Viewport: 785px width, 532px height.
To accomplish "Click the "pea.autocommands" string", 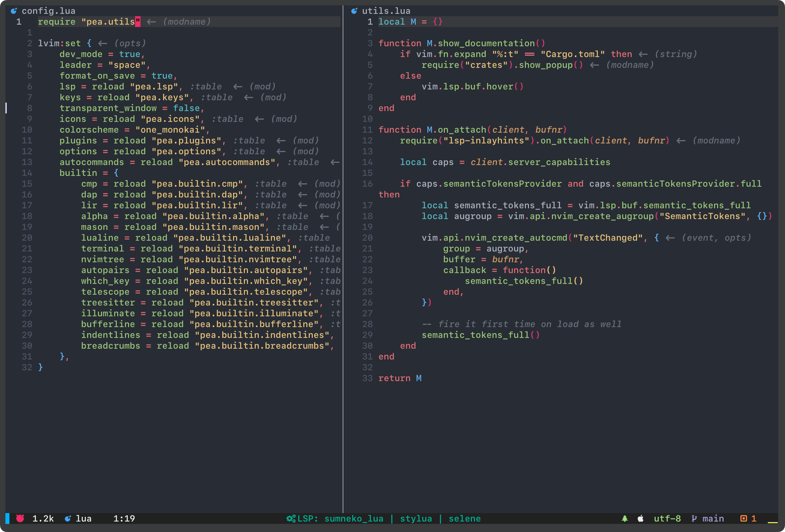I will 227,162.
